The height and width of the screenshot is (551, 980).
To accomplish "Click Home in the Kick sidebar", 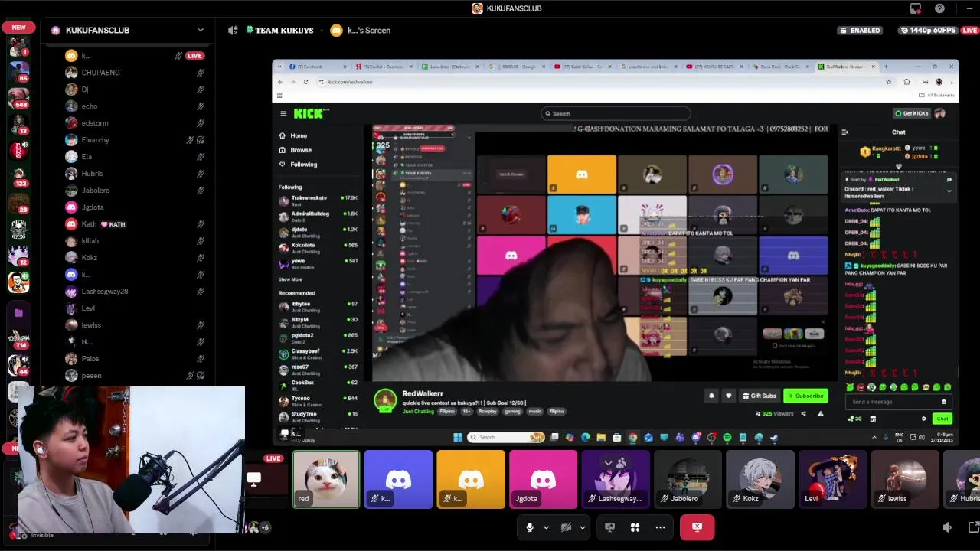I will tap(299, 135).
